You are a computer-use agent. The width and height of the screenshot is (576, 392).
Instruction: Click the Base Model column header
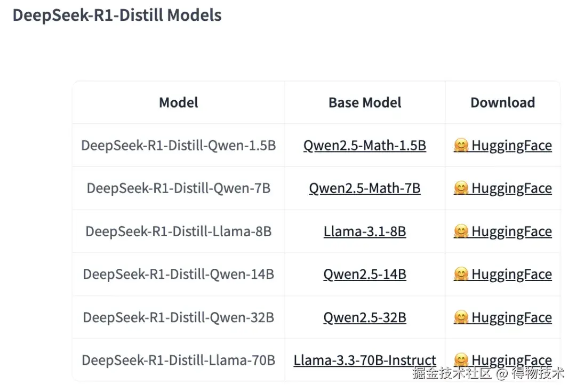365,102
